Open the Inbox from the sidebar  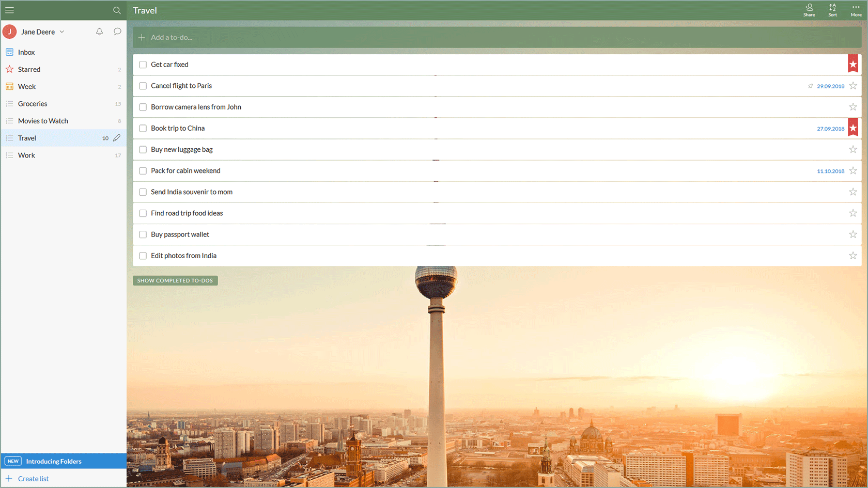26,52
